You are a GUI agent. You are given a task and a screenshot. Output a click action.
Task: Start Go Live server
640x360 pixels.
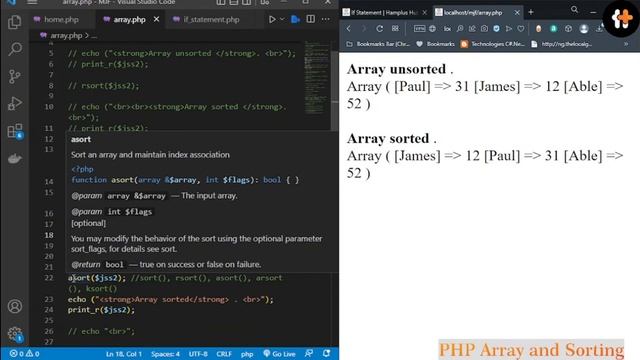pyautogui.click(x=279, y=354)
